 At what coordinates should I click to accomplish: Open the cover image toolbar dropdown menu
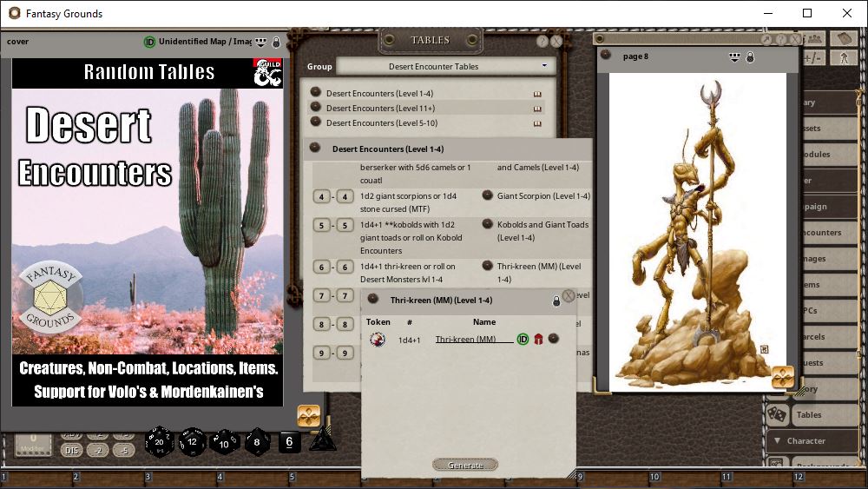(x=260, y=42)
